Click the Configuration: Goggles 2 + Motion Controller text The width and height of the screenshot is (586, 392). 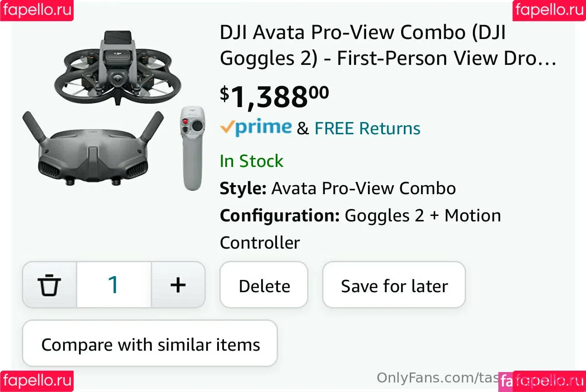(x=360, y=229)
